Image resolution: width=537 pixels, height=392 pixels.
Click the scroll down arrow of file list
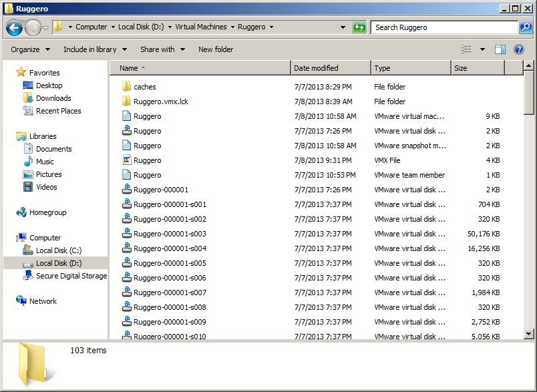tap(528, 333)
